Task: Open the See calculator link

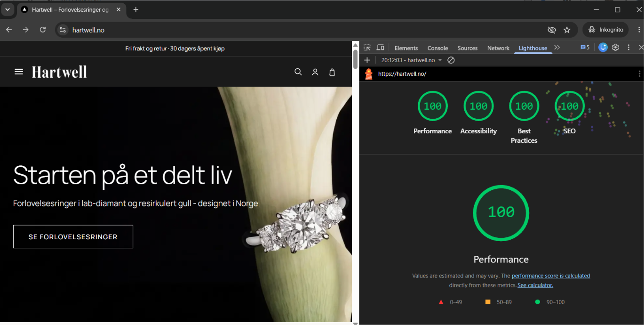Action: click(535, 285)
